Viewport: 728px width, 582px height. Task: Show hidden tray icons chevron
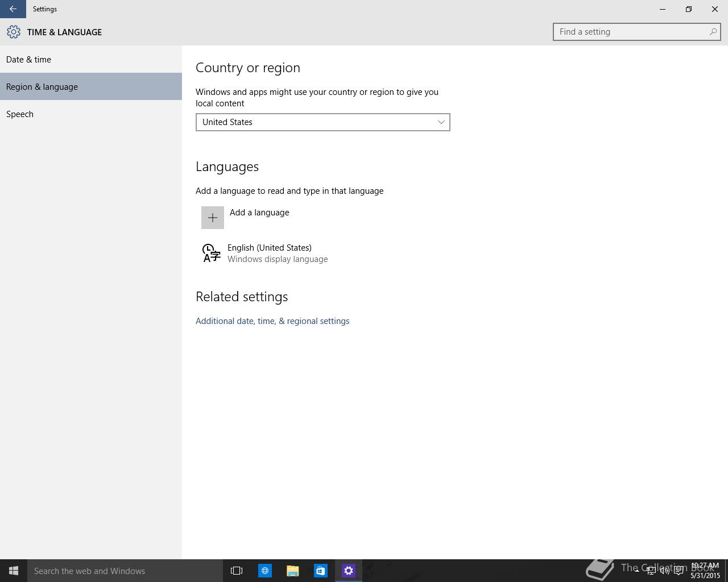[636, 571]
